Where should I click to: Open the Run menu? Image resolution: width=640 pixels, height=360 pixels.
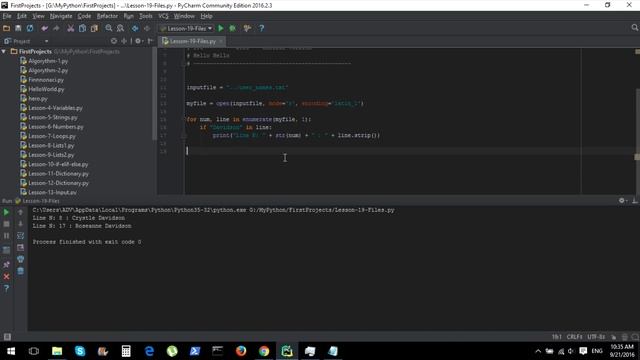[129, 16]
